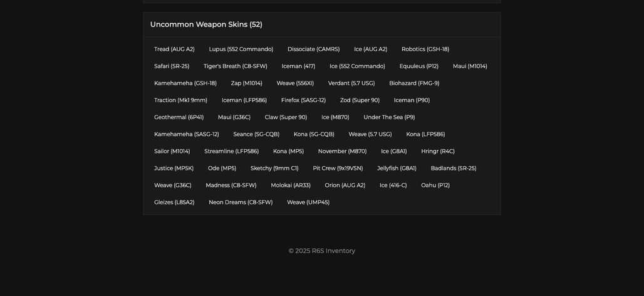
Task: Click Uncommon Weapon Skins (52) heading
Action: coord(206,24)
